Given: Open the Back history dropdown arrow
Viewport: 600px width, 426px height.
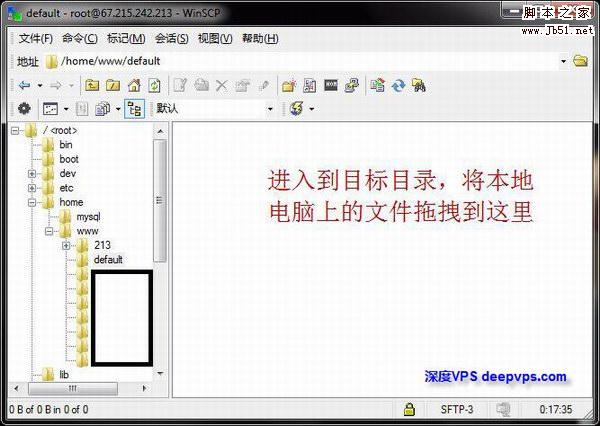Looking at the screenshot, I should click(x=40, y=85).
